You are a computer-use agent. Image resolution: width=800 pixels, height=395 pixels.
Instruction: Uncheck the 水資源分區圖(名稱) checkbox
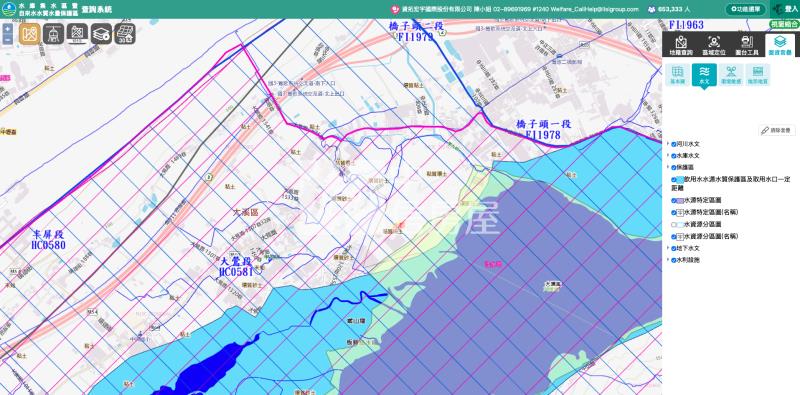(x=674, y=236)
